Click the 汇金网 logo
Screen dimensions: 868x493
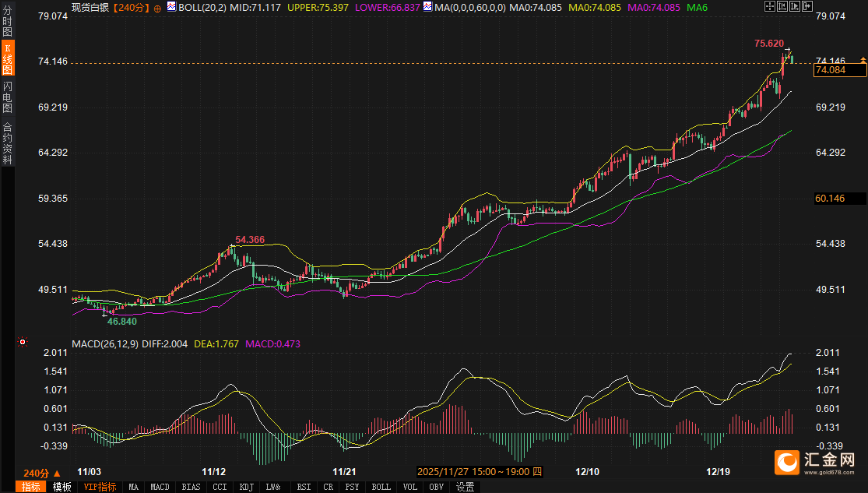tap(814, 462)
